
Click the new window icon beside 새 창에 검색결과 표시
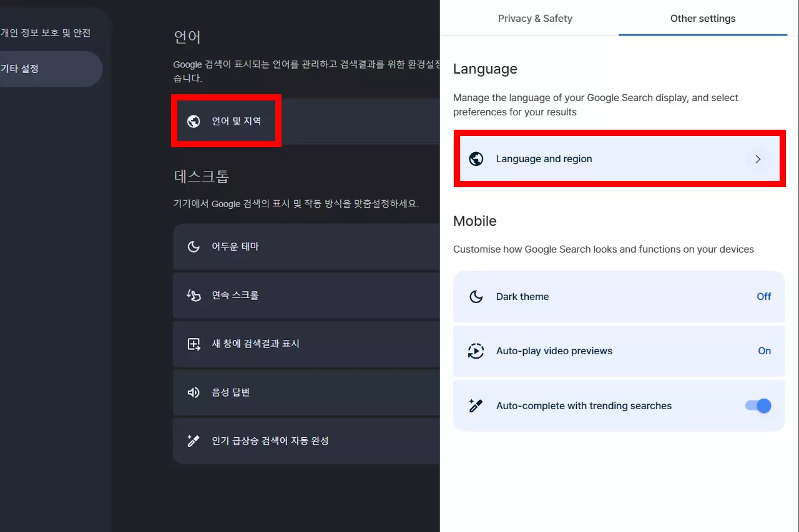tap(194, 344)
